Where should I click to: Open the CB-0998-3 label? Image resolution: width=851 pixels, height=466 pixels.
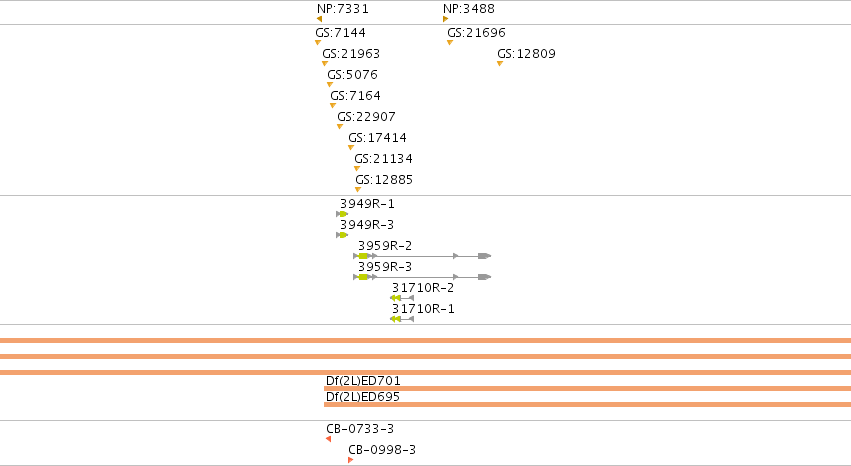point(382,450)
